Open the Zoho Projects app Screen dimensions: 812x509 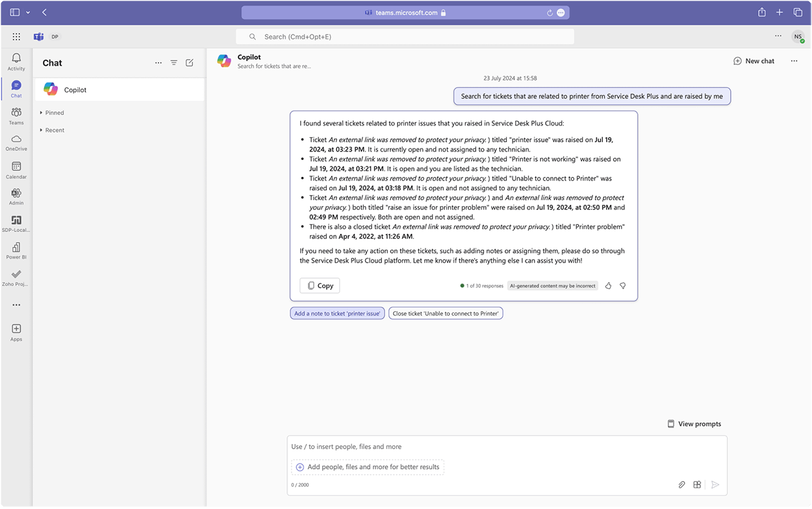pyautogui.click(x=16, y=278)
